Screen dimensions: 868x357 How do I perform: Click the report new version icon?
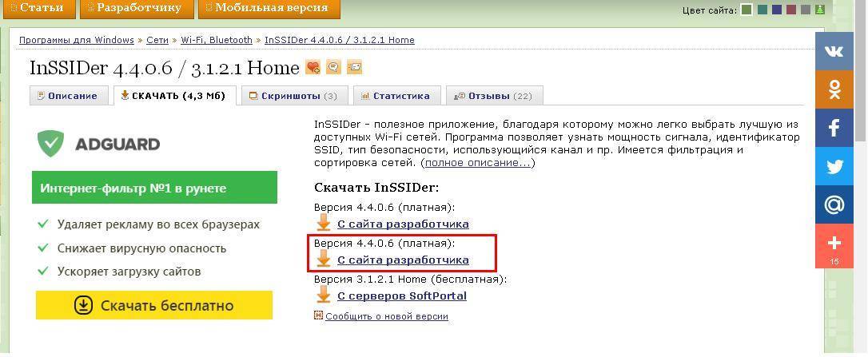click(318, 315)
